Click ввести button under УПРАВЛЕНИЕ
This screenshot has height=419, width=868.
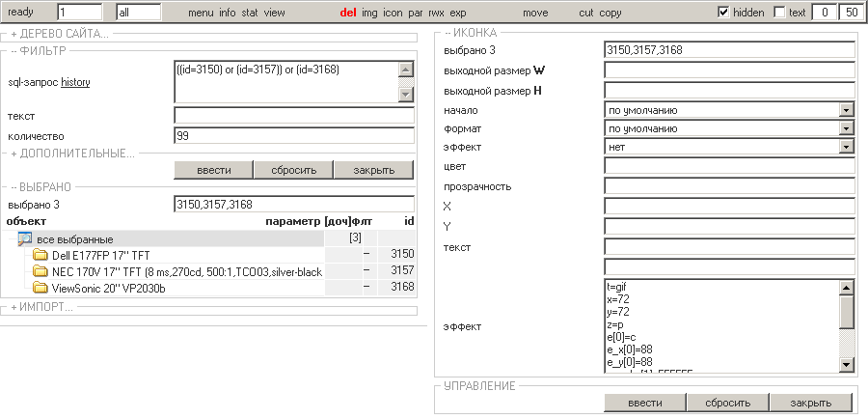tap(645, 403)
